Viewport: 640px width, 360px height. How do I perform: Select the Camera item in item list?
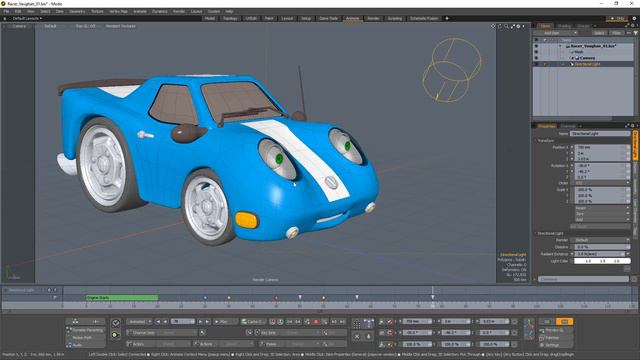point(588,58)
